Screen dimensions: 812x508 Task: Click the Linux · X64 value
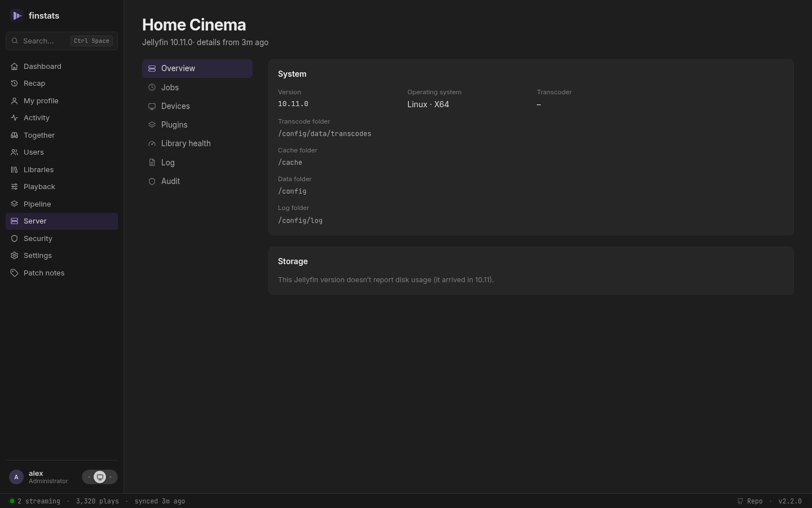(x=429, y=104)
